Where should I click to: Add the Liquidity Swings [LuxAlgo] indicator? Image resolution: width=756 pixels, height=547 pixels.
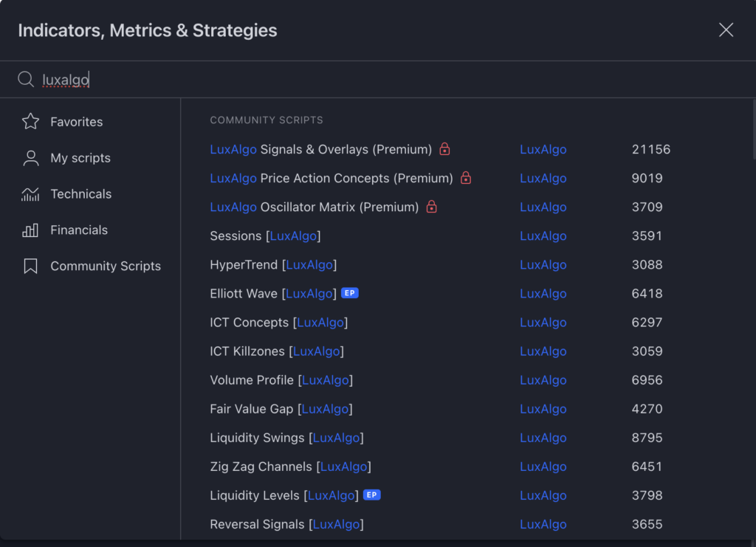287,438
